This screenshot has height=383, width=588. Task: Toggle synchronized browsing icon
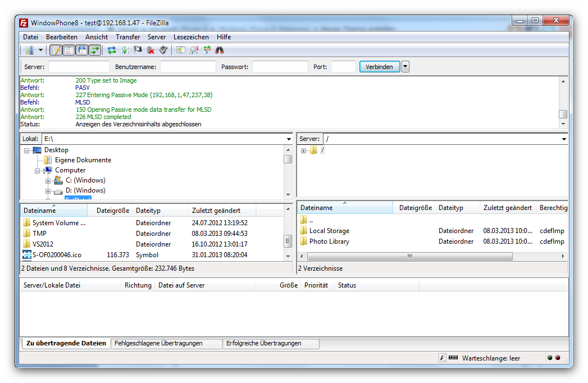[207, 50]
